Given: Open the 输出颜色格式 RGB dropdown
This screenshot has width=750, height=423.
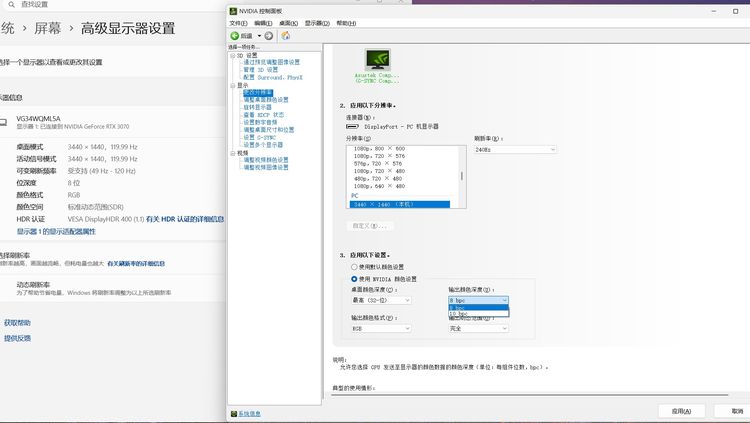Looking at the screenshot, I should tap(381, 329).
